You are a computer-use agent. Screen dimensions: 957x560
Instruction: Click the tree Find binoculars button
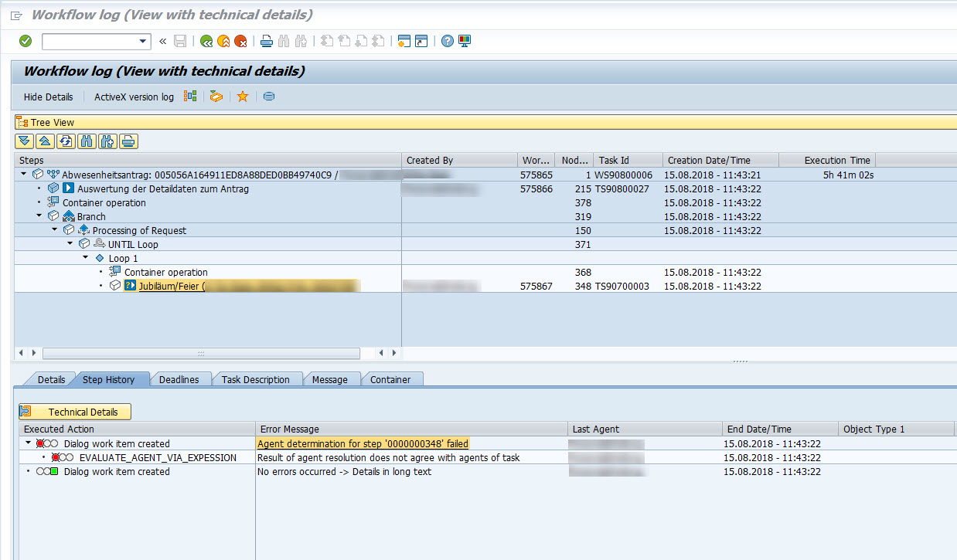click(87, 141)
